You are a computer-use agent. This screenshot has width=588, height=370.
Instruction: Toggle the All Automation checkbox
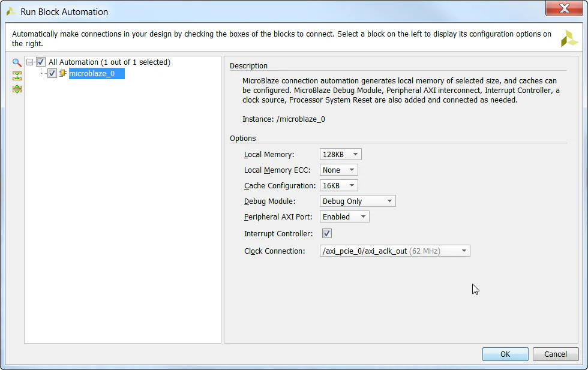(40, 61)
